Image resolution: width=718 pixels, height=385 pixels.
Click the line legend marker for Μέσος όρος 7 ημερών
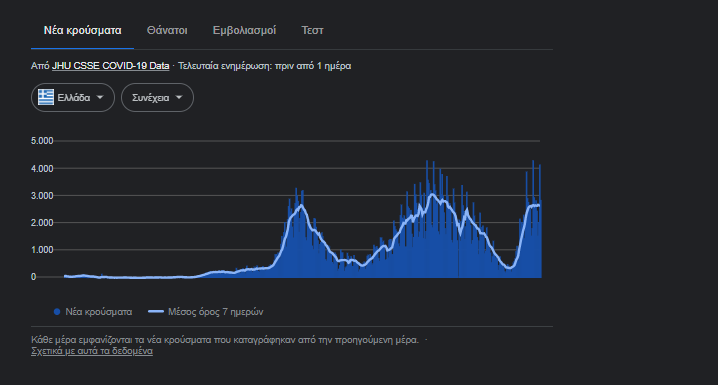(x=156, y=312)
